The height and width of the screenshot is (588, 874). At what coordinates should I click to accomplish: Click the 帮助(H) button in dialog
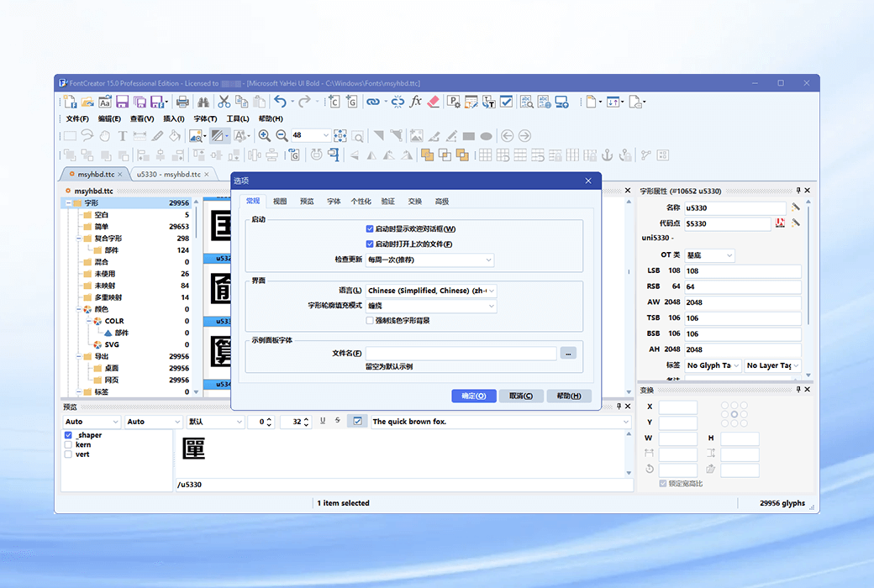coord(569,396)
